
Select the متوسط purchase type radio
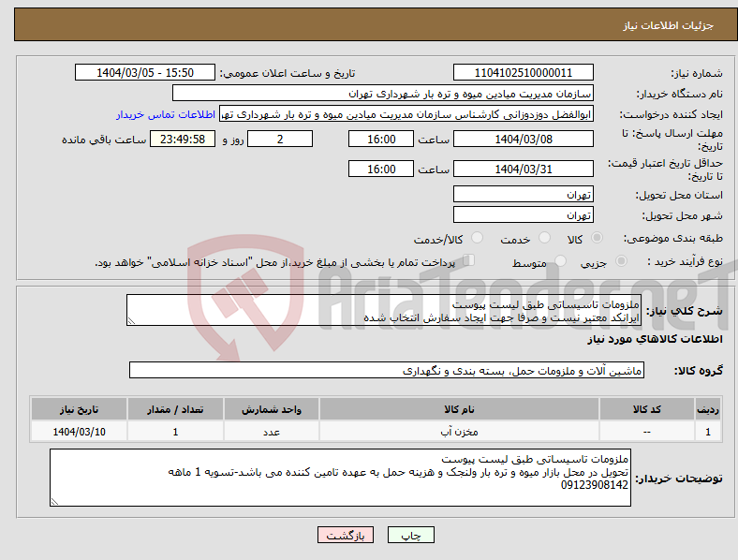(x=561, y=260)
